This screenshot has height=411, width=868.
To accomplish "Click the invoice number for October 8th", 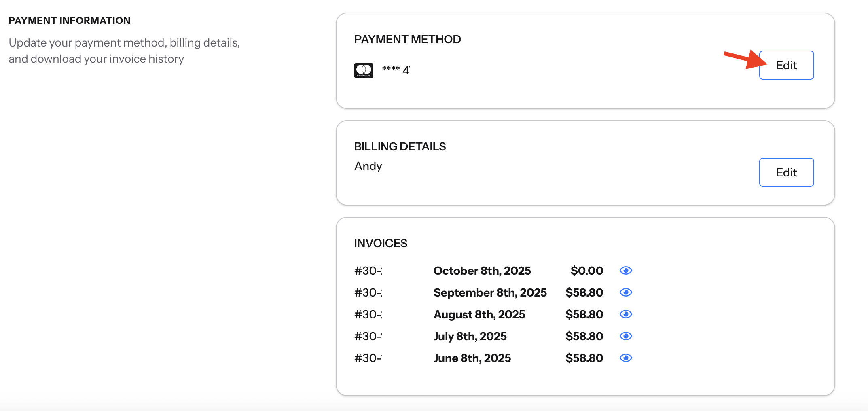I will click(x=368, y=271).
